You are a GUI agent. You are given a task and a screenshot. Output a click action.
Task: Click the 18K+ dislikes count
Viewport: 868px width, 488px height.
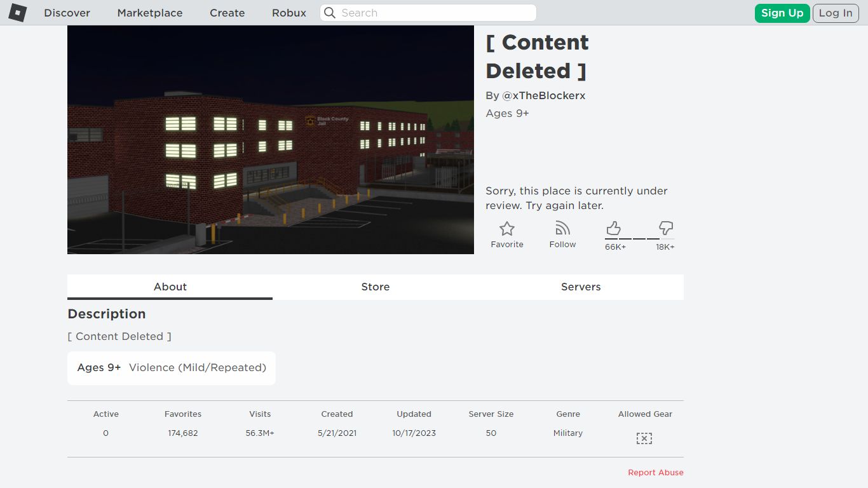point(665,247)
